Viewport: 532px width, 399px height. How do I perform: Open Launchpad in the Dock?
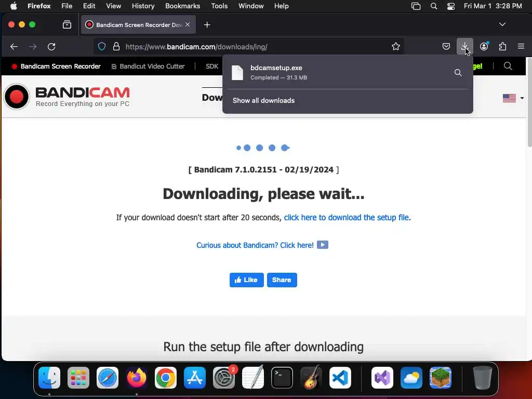coord(78,378)
